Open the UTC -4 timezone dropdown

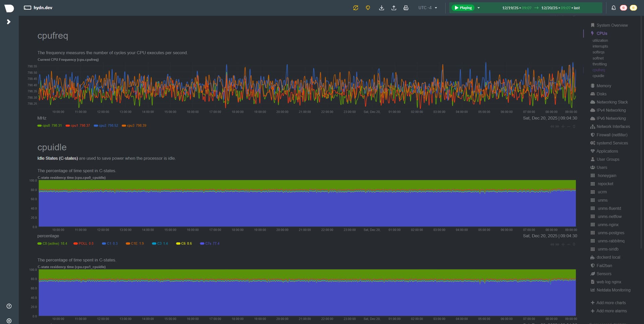click(428, 8)
